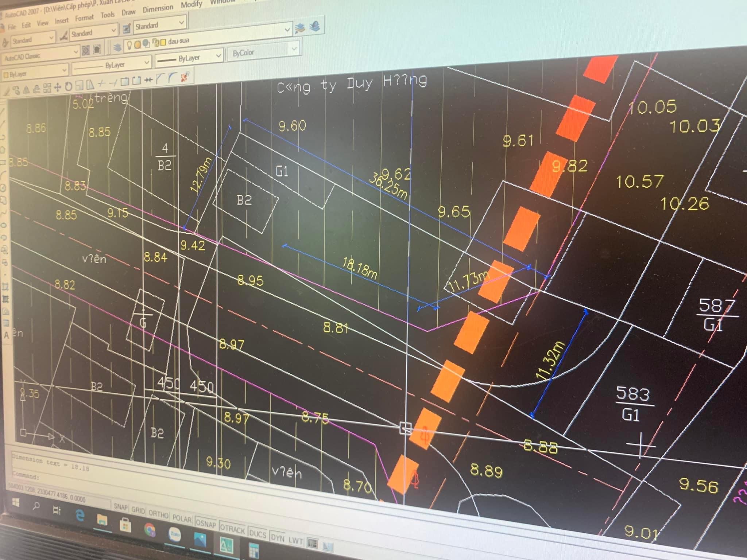Select the Copy object tool

click(16, 90)
